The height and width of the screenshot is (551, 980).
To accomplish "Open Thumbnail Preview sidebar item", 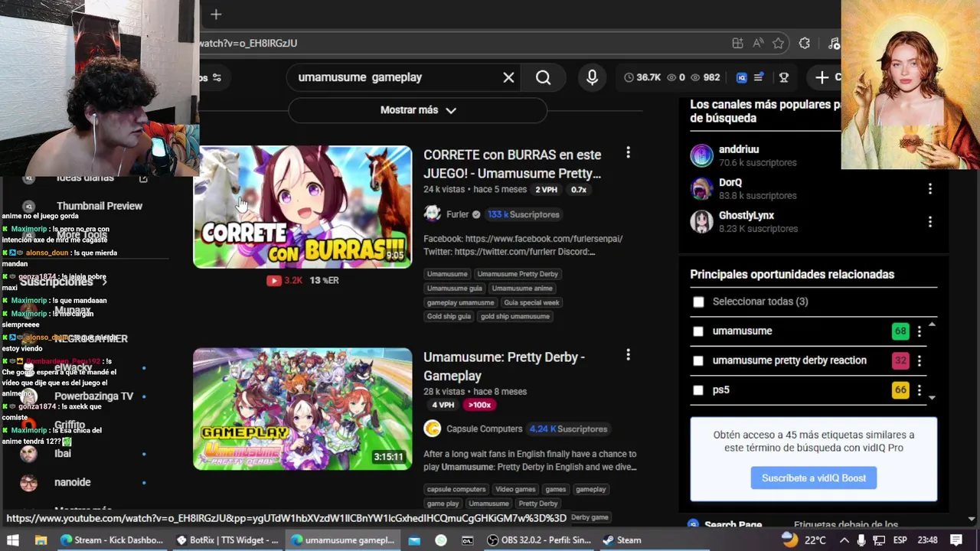I will coord(100,206).
